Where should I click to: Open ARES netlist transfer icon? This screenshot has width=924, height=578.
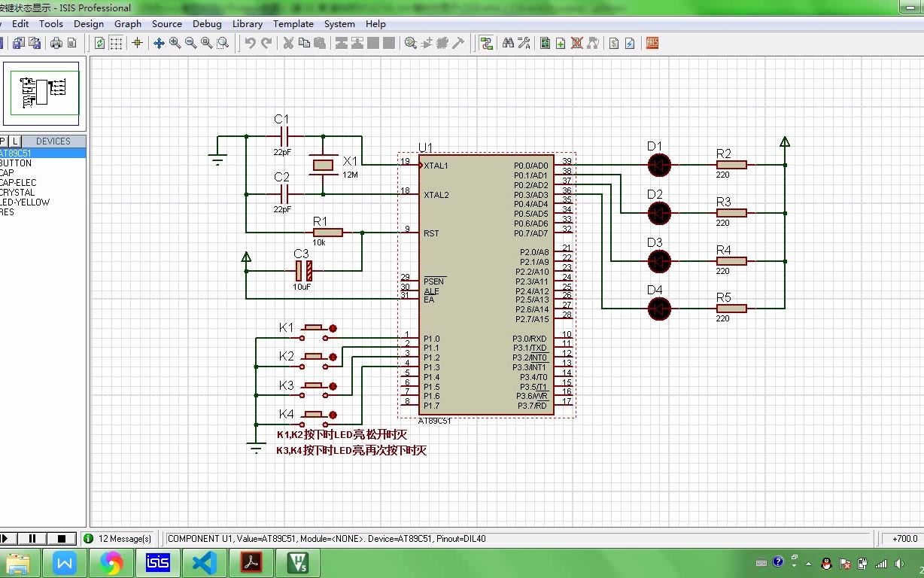(652, 43)
